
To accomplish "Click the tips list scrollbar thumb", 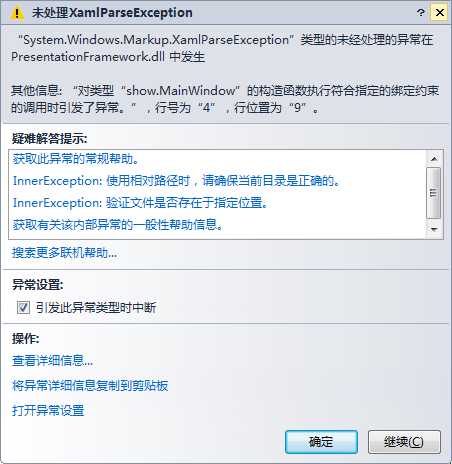I will 434,193.
